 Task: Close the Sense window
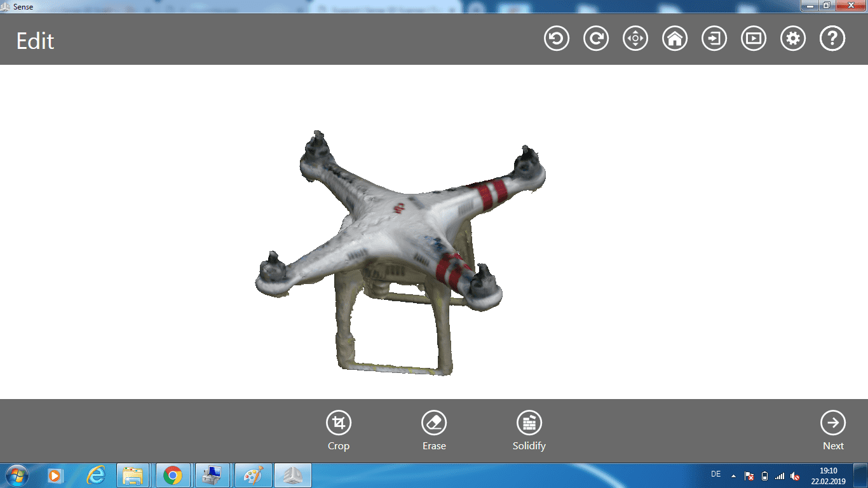850,5
